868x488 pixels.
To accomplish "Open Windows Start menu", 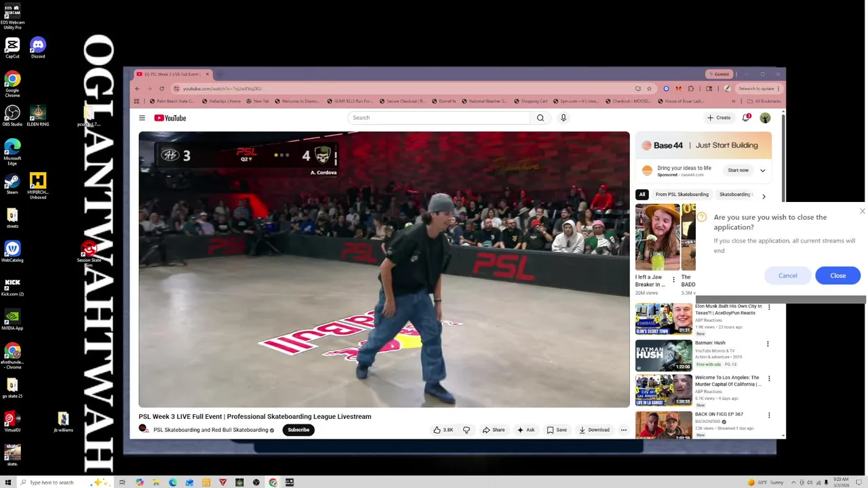I will click(8, 483).
